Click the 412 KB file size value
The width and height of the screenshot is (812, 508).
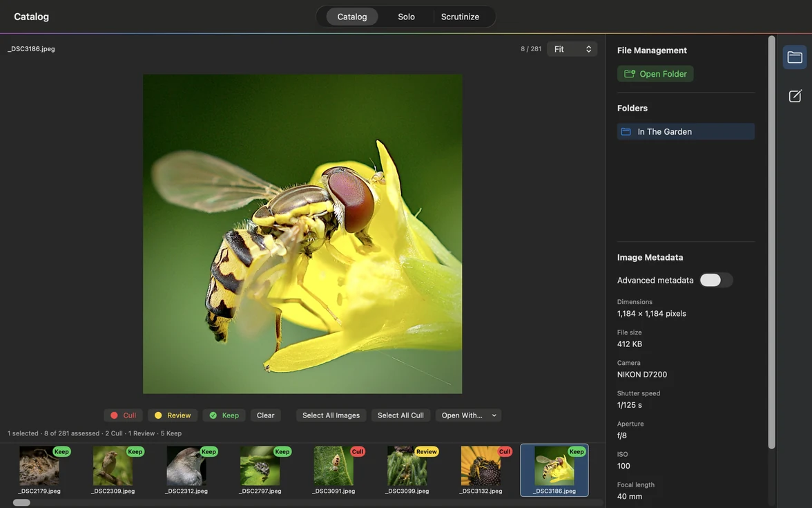[x=629, y=344]
